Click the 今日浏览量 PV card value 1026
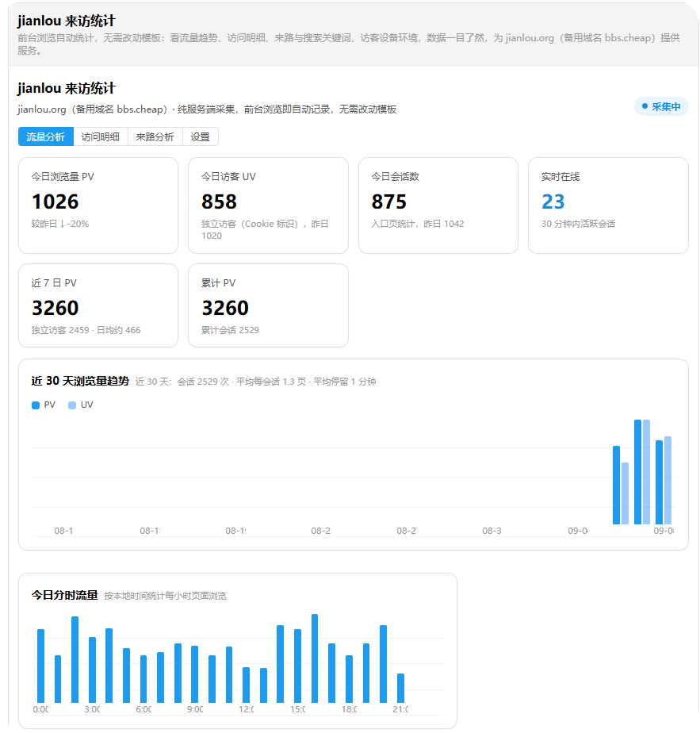700x733 pixels. click(55, 202)
